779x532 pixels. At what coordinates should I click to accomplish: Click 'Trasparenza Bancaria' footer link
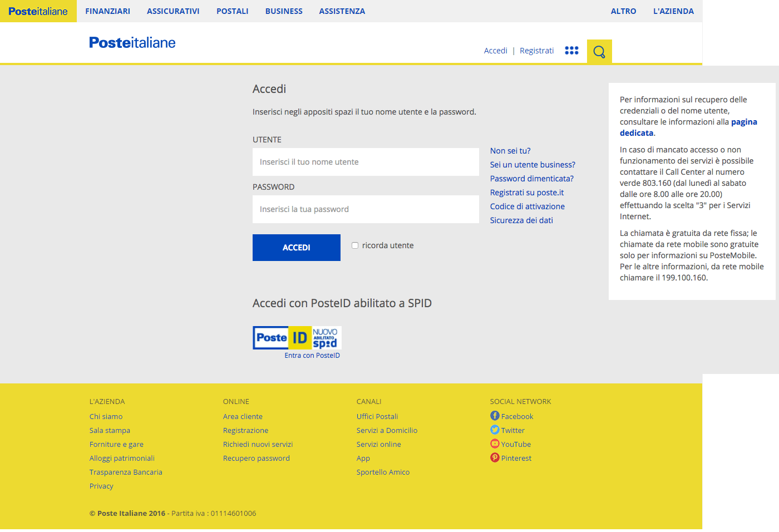[126, 472]
